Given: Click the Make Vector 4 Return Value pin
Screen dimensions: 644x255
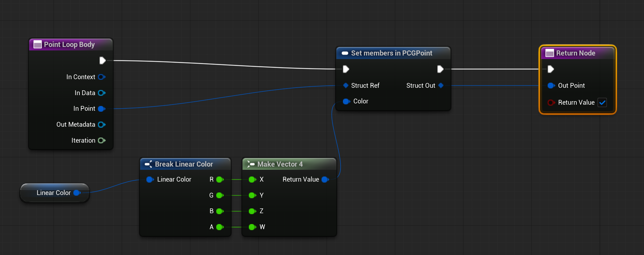Looking at the screenshot, I should coord(325,180).
